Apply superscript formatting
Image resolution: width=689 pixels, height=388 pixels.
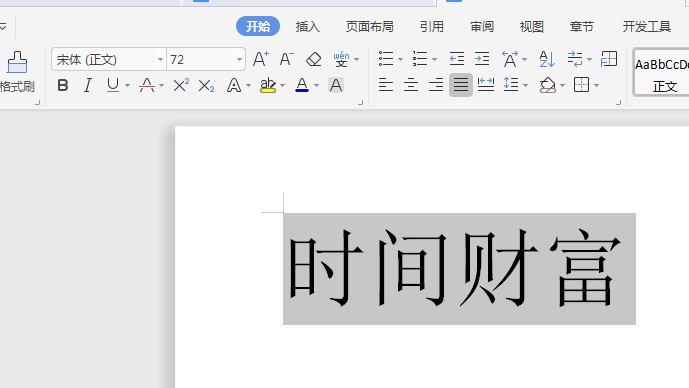(181, 85)
